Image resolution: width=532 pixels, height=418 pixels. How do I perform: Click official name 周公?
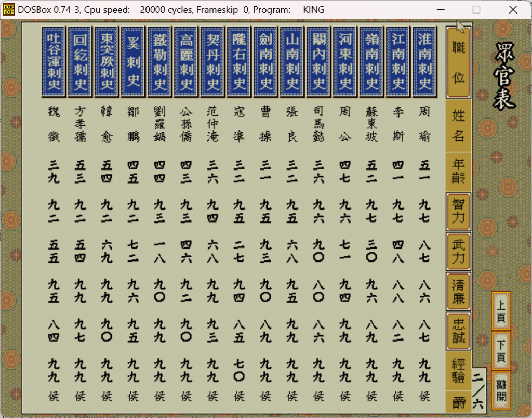click(x=345, y=124)
